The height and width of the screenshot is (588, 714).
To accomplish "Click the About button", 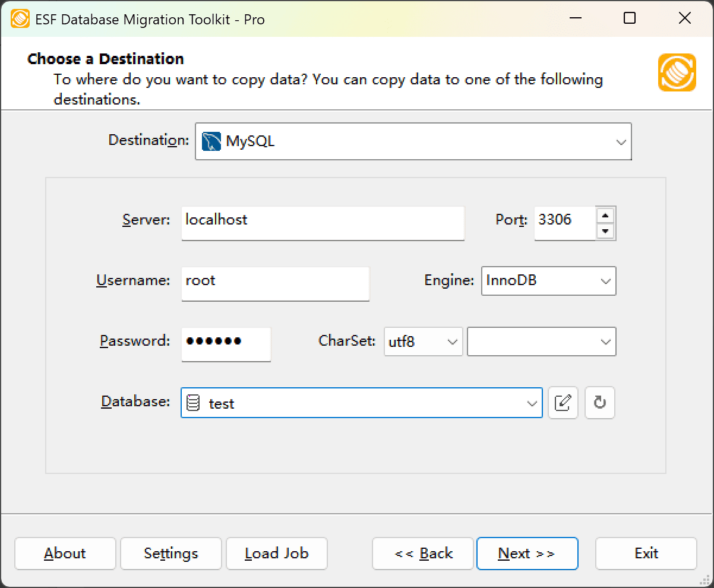I will point(65,554).
